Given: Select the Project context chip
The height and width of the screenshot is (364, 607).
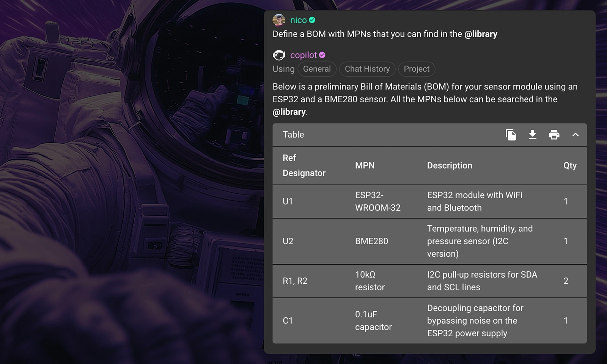Looking at the screenshot, I should coord(416,69).
